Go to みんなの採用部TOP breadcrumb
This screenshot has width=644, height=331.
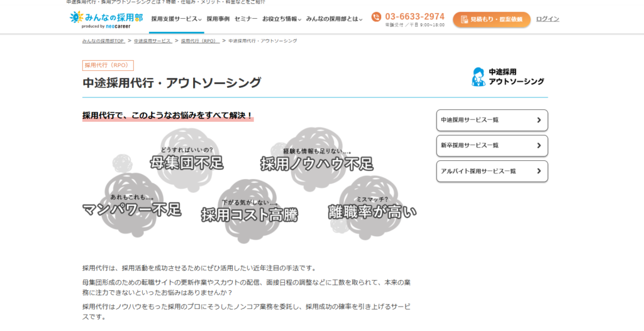click(x=103, y=41)
